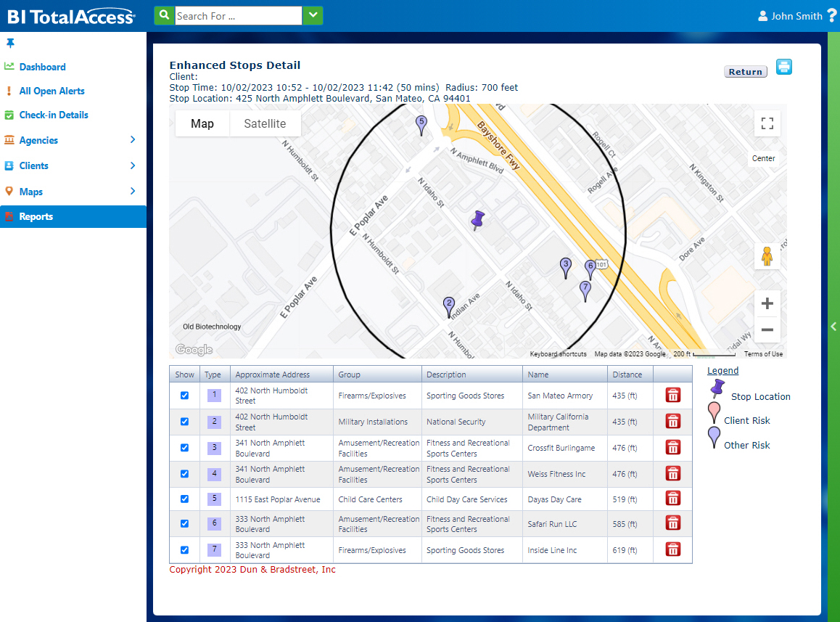Viewport: 840px width, 622px height.
Task: Delete the Weiss Fitness Inc row
Action: click(x=673, y=473)
